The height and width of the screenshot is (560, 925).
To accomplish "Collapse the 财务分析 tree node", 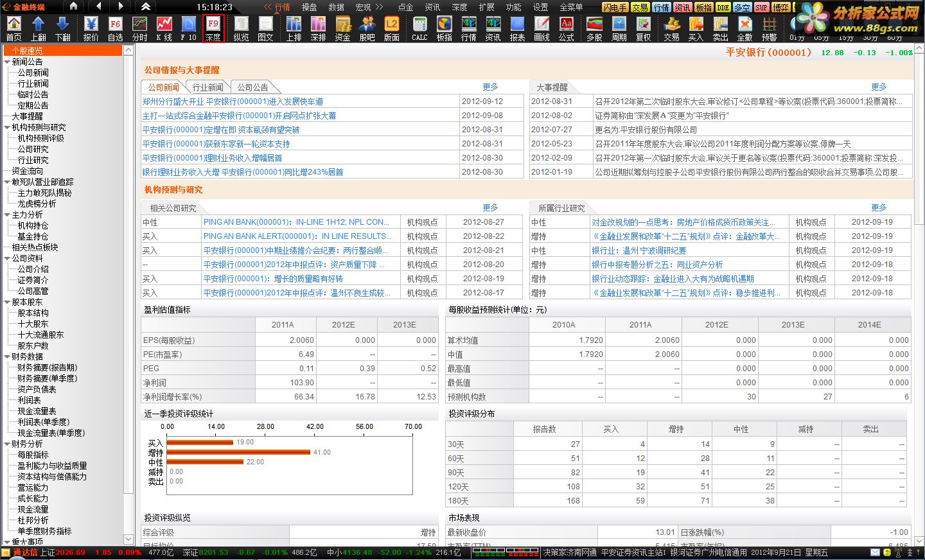I will click(7, 444).
